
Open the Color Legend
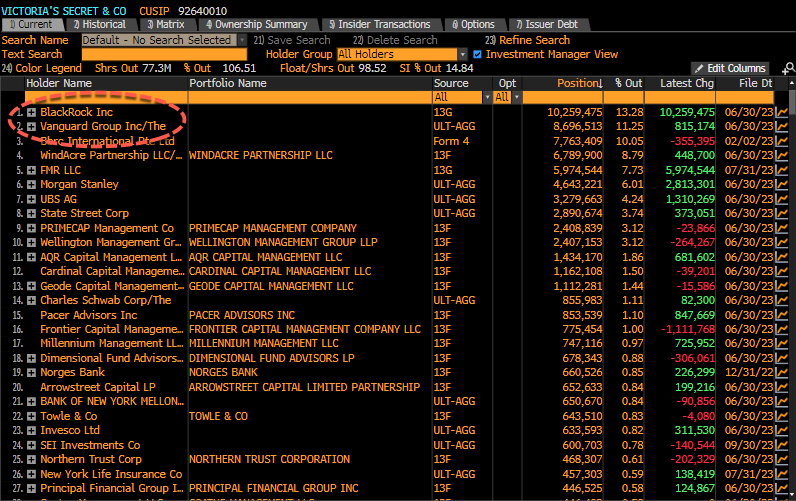42,68
